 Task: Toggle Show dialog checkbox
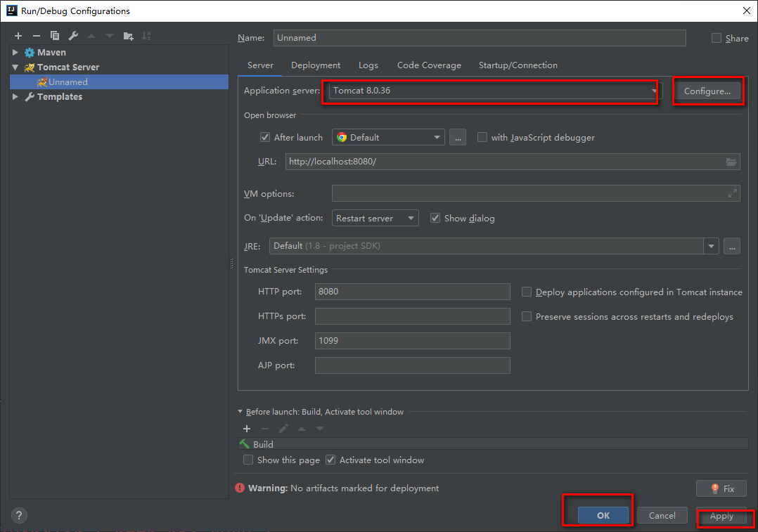coord(435,218)
